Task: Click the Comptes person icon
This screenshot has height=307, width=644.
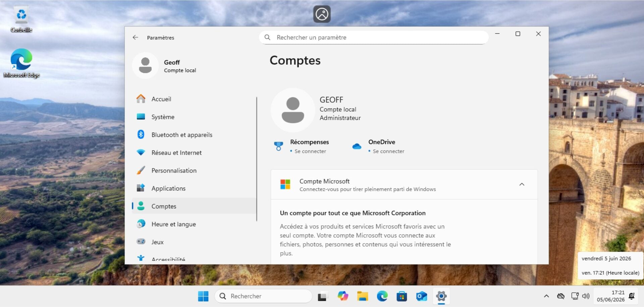Action: (x=141, y=206)
